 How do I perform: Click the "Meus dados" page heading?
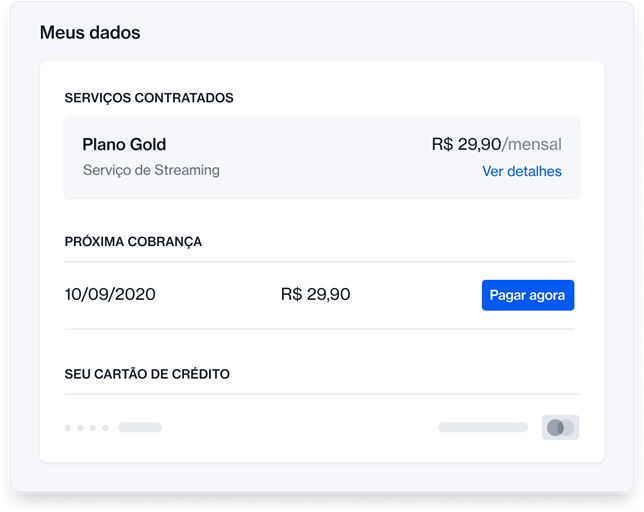point(90,33)
